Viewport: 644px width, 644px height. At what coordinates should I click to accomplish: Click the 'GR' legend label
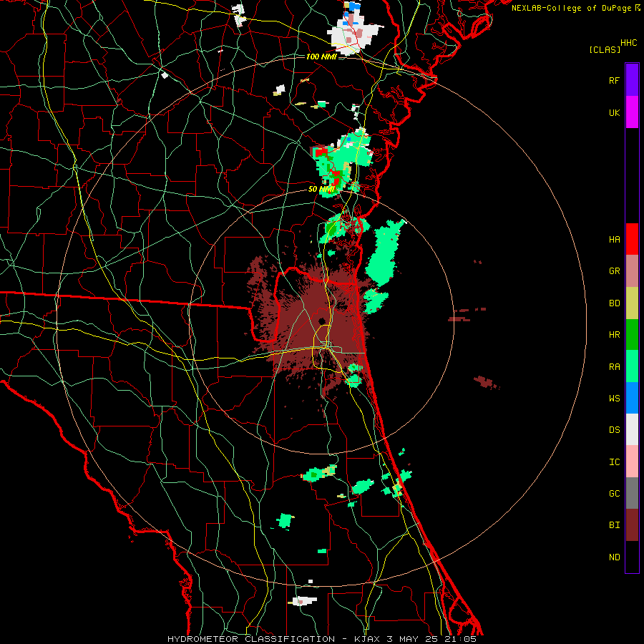614,271
